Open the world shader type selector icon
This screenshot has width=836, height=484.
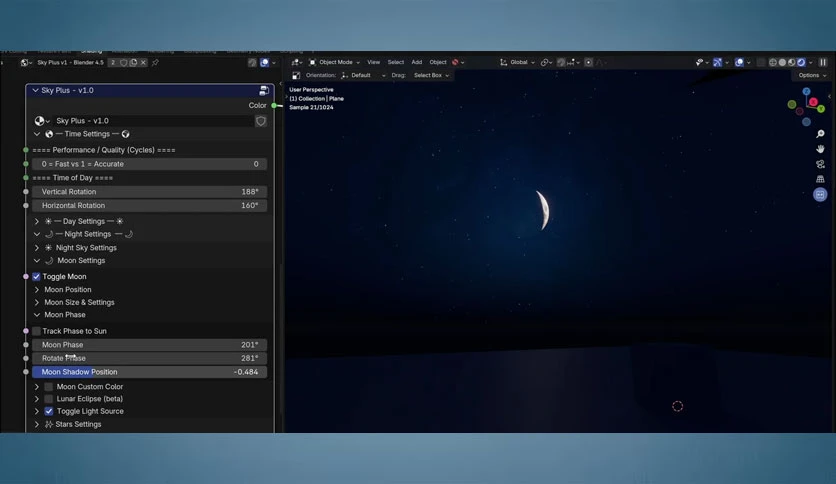26,62
